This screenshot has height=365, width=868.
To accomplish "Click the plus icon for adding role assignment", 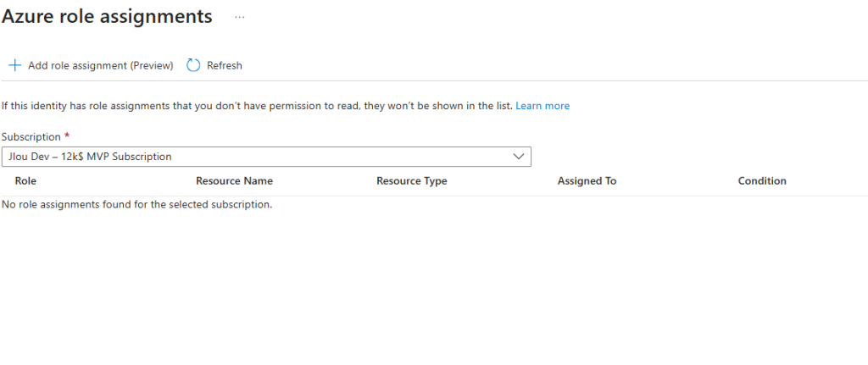I will coord(14,65).
